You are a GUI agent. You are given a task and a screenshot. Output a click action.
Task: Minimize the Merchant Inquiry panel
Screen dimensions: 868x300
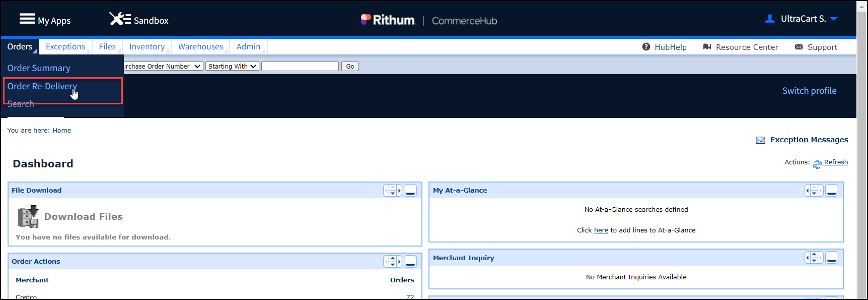(x=832, y=258)
